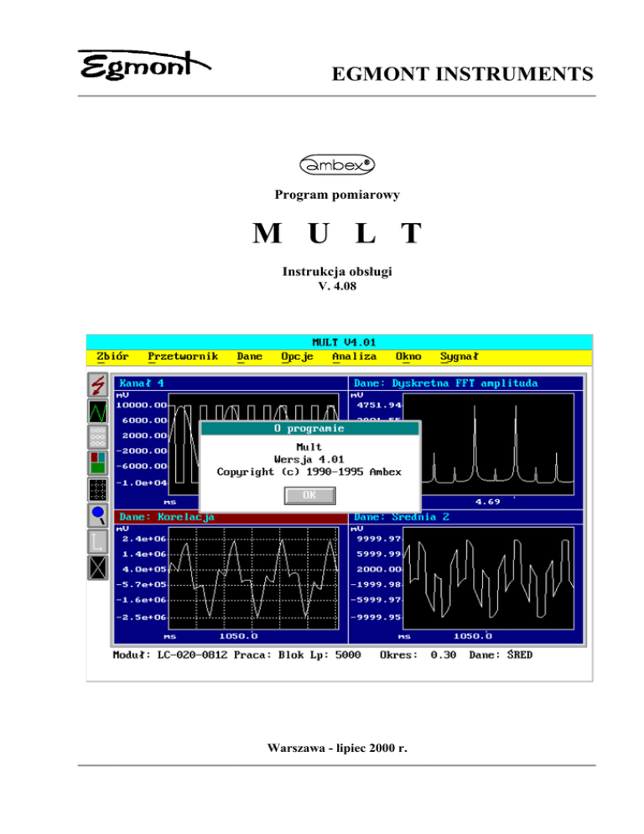This screenshot has height=834, width=644.
Task: Open the Analiza menu
Action: [354, 357]
